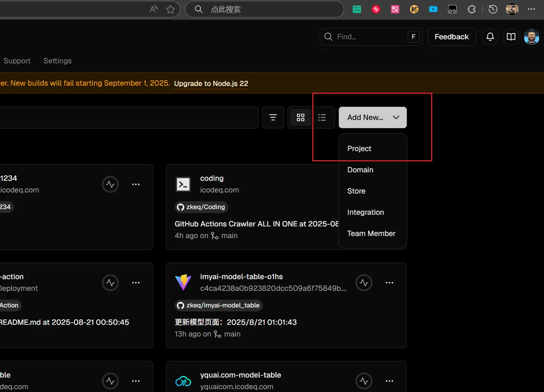Open more options for the -action project
544x392 pixels.
pos(136,283)
